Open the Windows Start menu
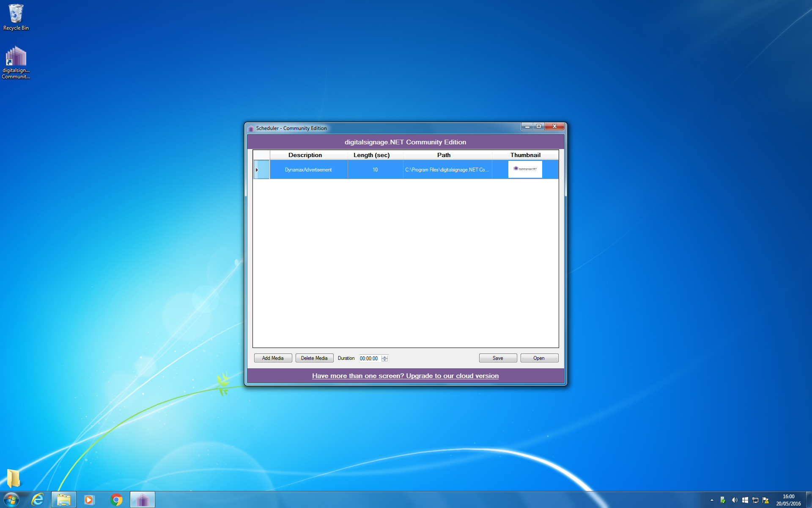 pos(11,500)
